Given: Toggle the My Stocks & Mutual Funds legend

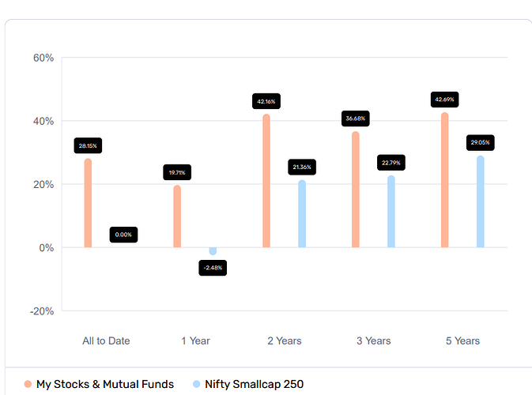Looking at the screenshot, I should 105,385.
